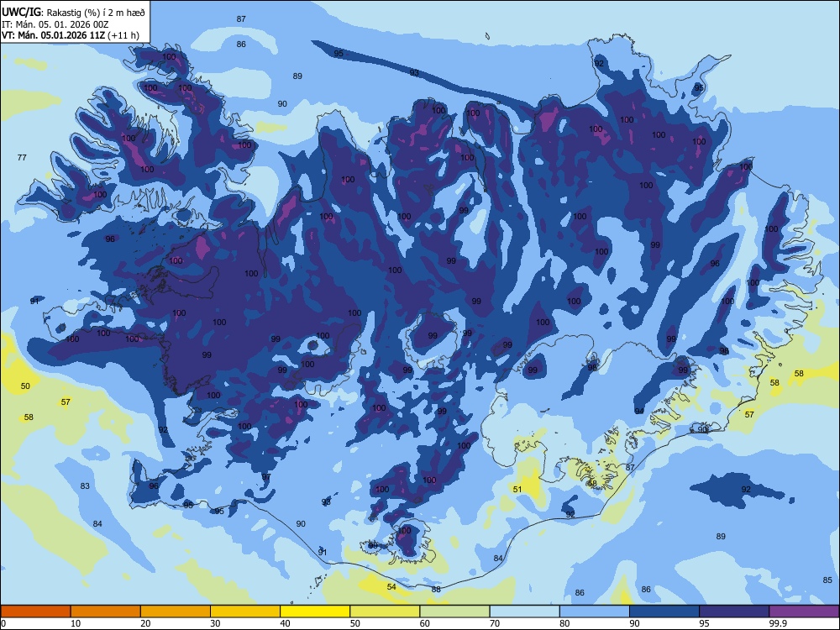Image resolution: width=840 pixels, height=630 pixels.
Task: Select the humidity value '51' on the map
Action: pos(517,489)
